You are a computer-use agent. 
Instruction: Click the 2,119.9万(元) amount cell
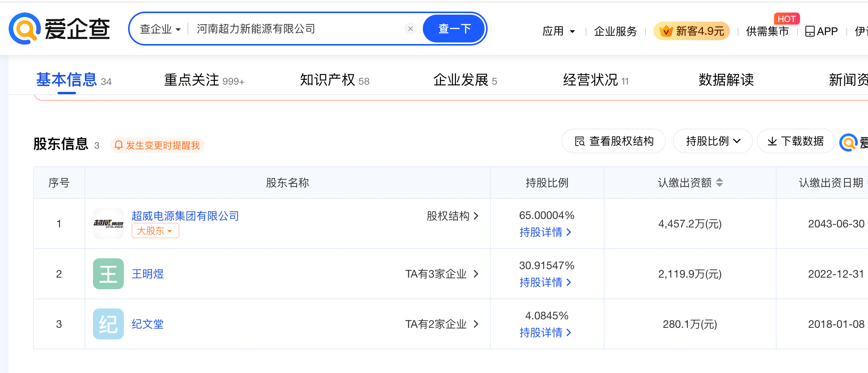tap(690, 274)
